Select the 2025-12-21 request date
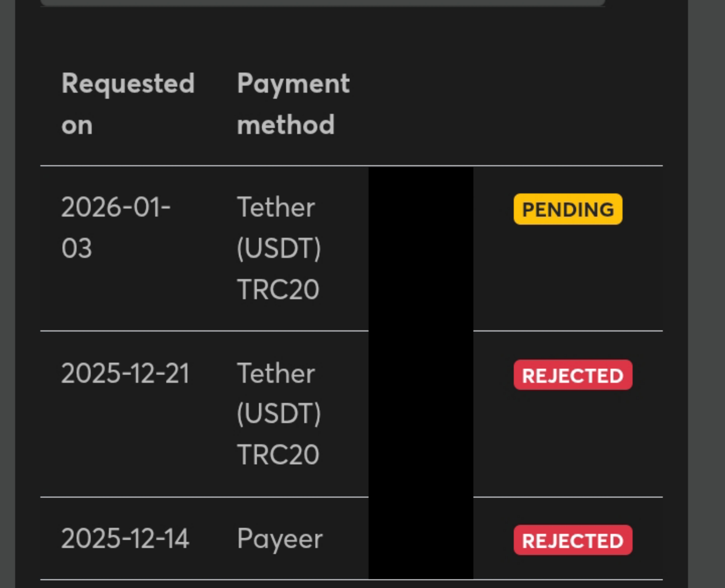725x588 pixels. tap(125, 373)
